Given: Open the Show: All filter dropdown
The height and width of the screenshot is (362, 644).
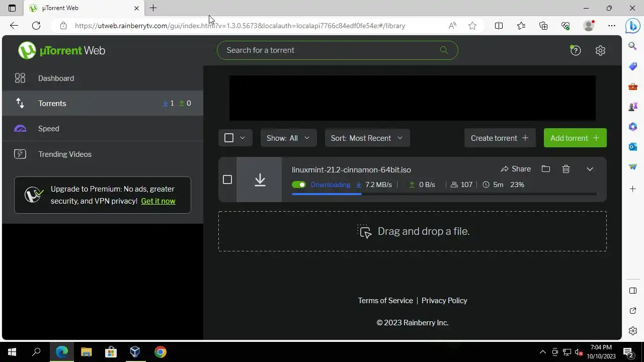Looking at the screenshot, I should tap(288, 138).
